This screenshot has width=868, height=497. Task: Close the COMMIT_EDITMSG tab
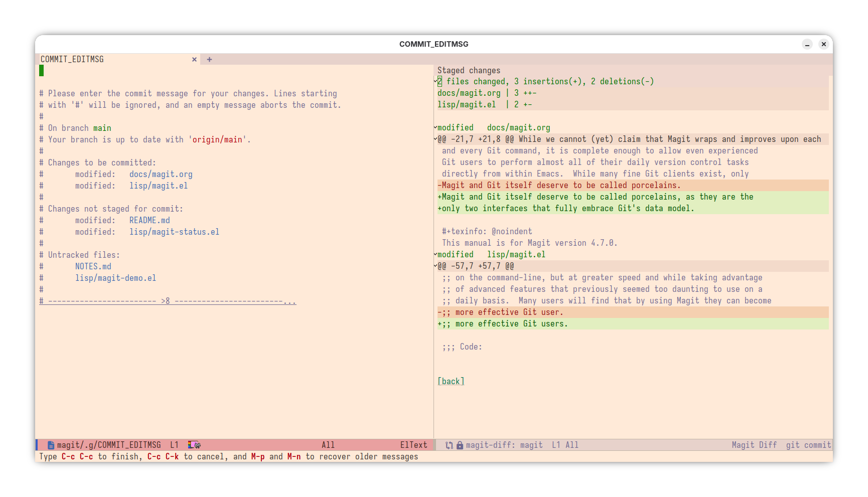point(194,59)
